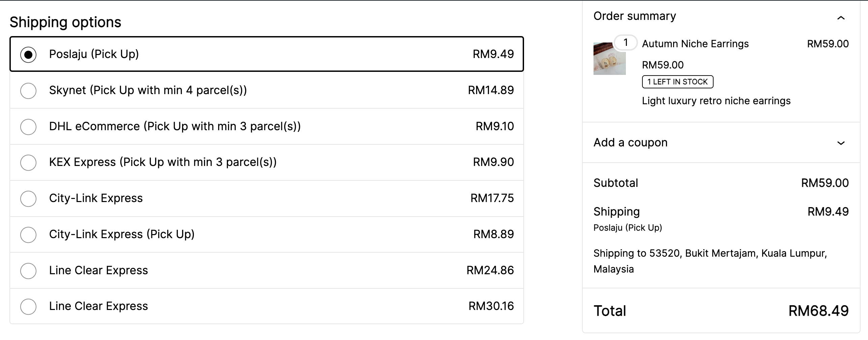Image resolution: width=868 pixels, height=340 pixels.
Task: Click the RM9.49 Poslaju price
Action: [493, 54]
